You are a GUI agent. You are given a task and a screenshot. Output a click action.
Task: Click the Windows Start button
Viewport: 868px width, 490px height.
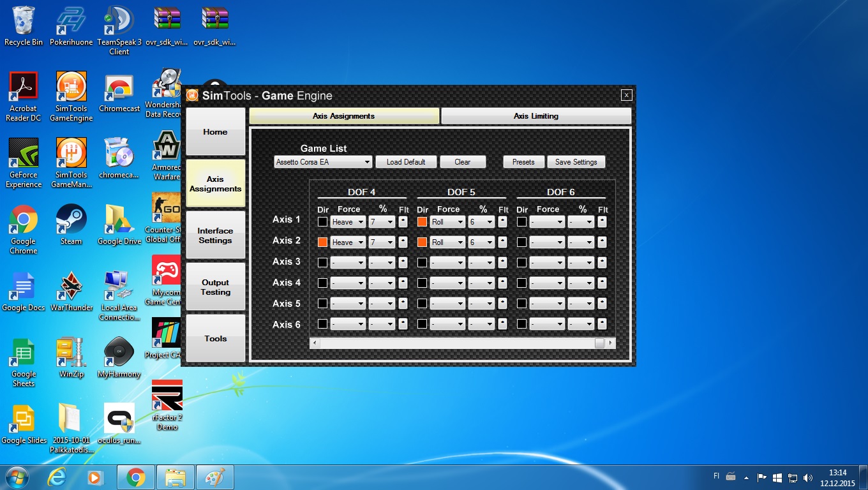(x=16, y=477)
